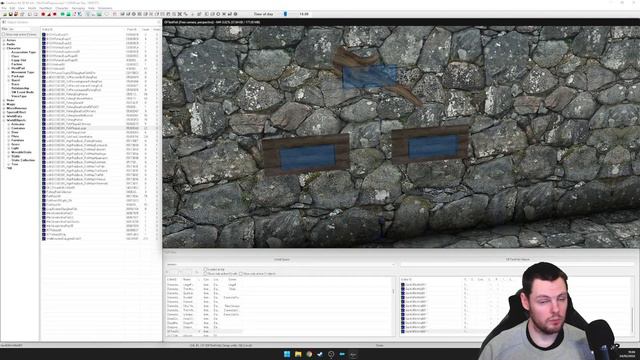Select the MovableStatic category

[x=21, y=152]
